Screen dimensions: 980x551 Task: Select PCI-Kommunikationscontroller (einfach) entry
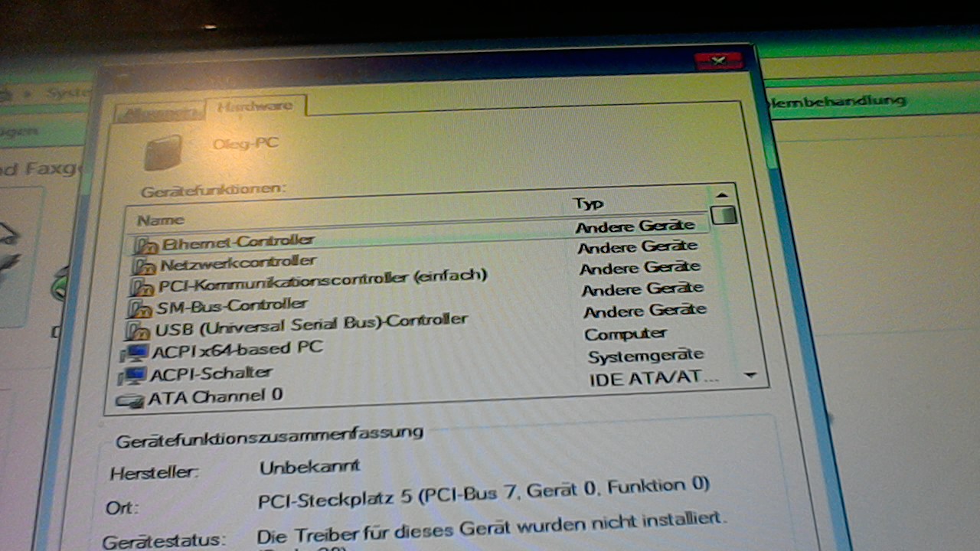pos(322,280)
